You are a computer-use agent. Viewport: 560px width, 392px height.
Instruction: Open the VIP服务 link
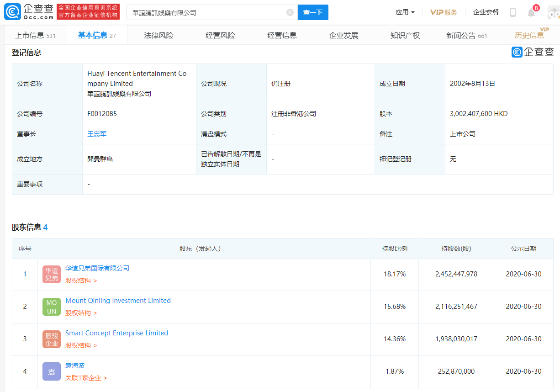point(444,12)
